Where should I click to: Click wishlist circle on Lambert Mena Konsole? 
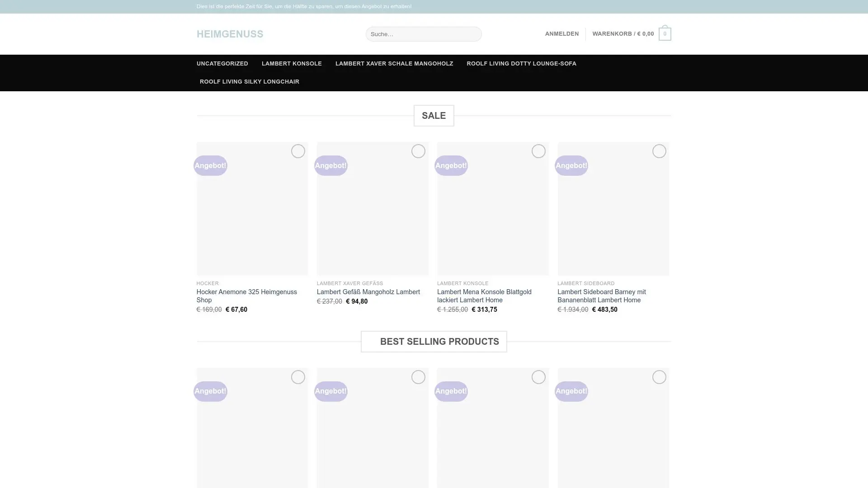(538, 151)
